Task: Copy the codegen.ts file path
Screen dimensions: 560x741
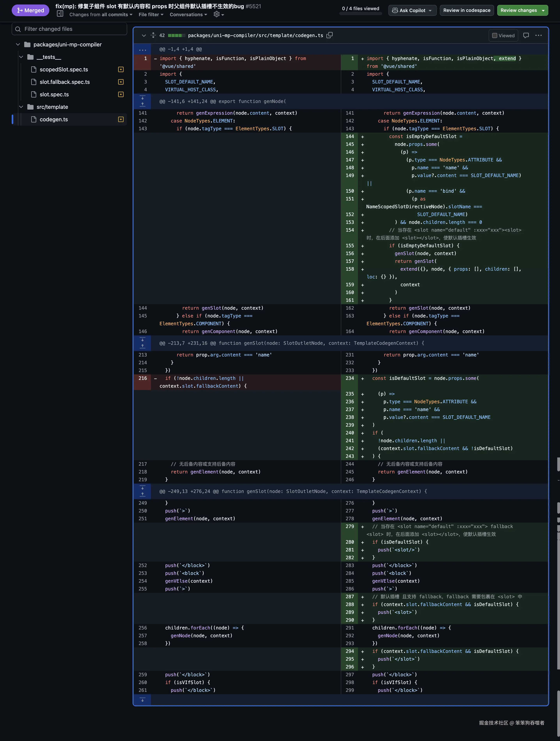Action: [330, 35]
